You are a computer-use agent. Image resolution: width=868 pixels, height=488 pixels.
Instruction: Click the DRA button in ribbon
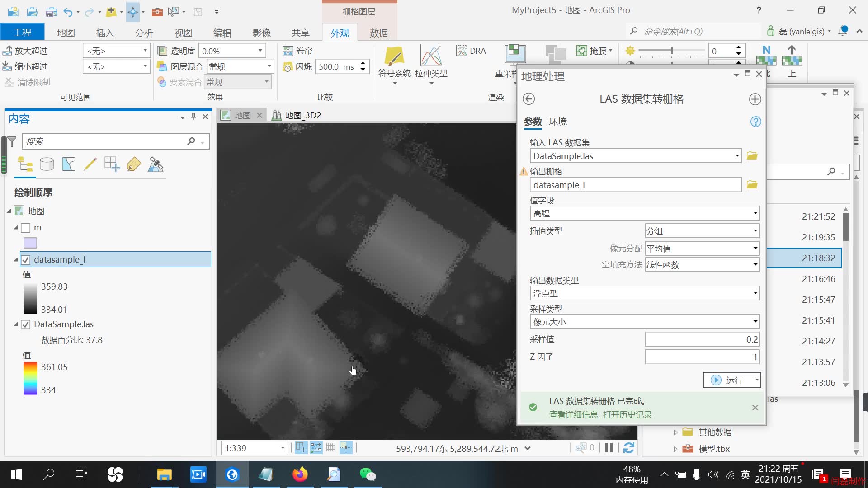471,51
